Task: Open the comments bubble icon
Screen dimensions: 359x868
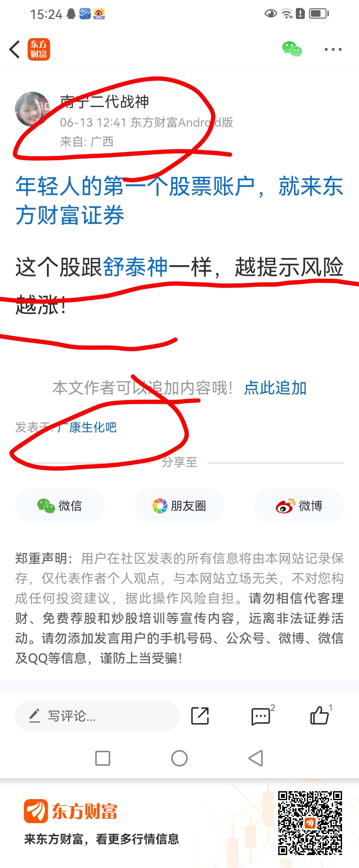Action: point(262,716)
